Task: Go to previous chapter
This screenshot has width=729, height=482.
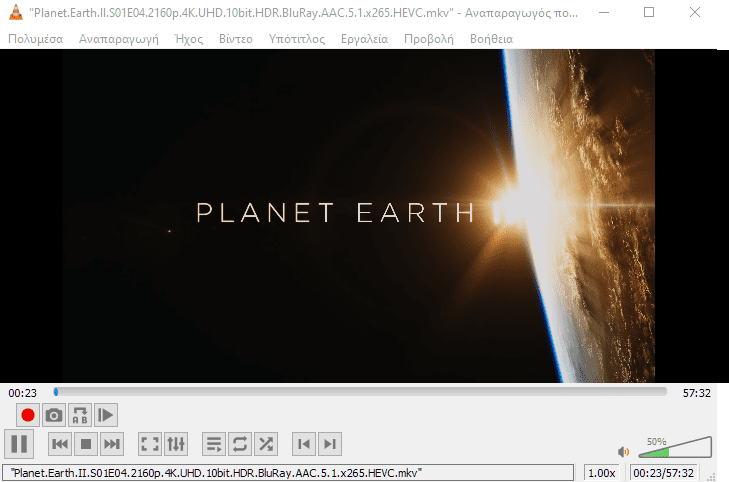Action: (304, 444)
